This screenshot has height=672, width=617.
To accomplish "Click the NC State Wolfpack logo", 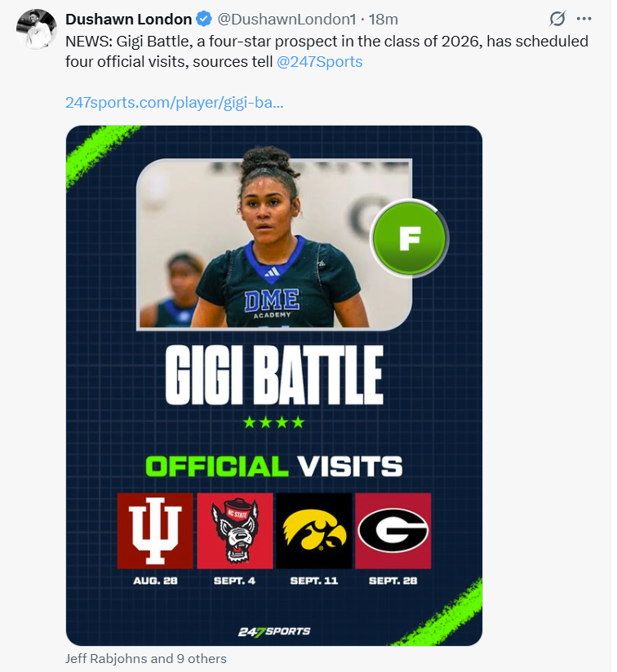I will pos(234,530).
